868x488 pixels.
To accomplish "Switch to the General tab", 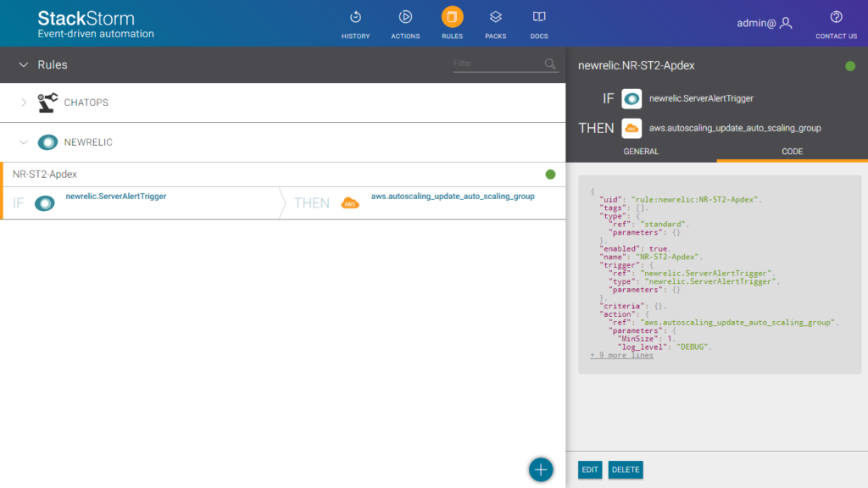I will (641, 152).
